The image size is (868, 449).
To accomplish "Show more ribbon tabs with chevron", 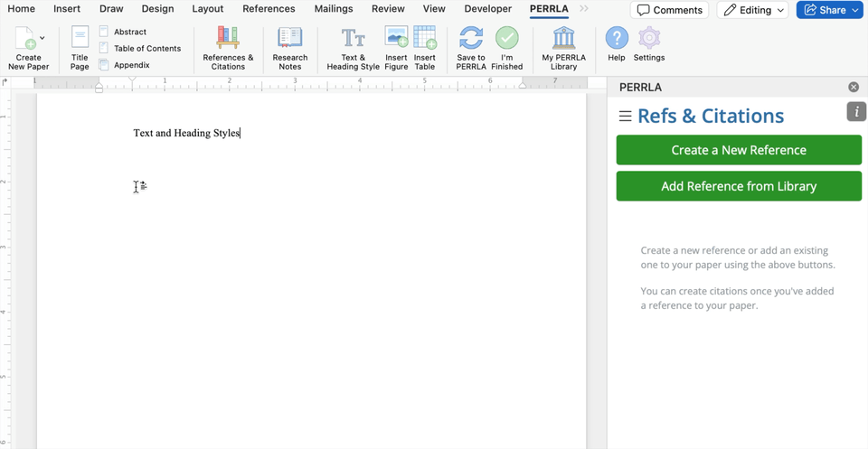I will click(x=584, y=9).
